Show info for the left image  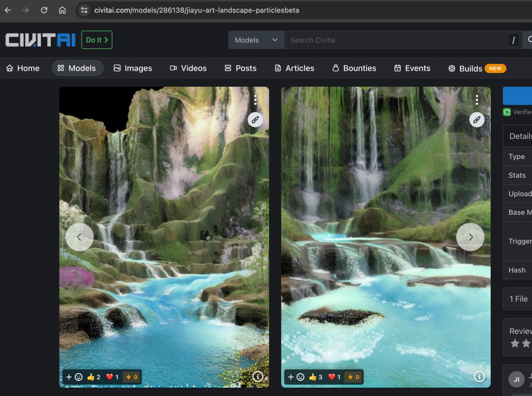[x=258, y=376]
